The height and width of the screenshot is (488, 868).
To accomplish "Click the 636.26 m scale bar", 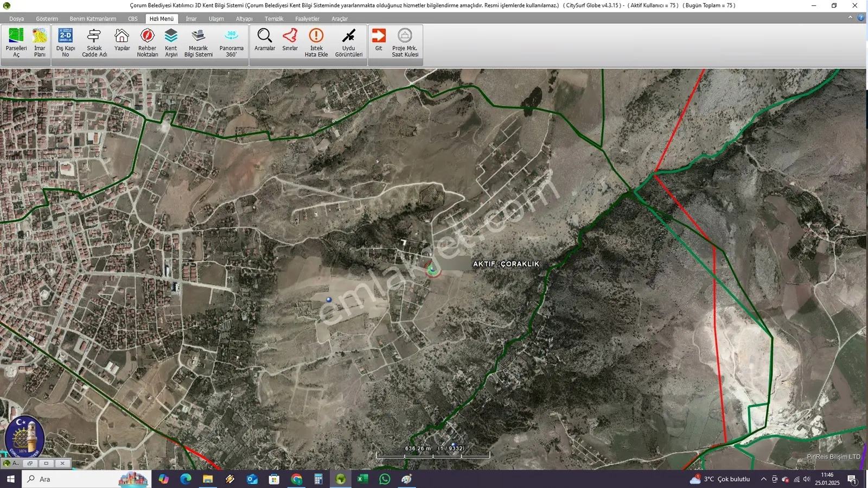I will click(x=433, y=452).
